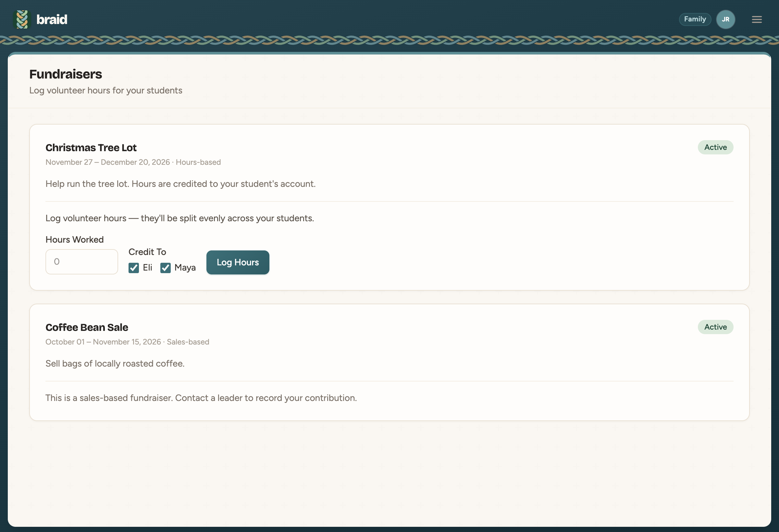
Task: Click the Christmas Tree Lot date range text
Action: [107, 162]
